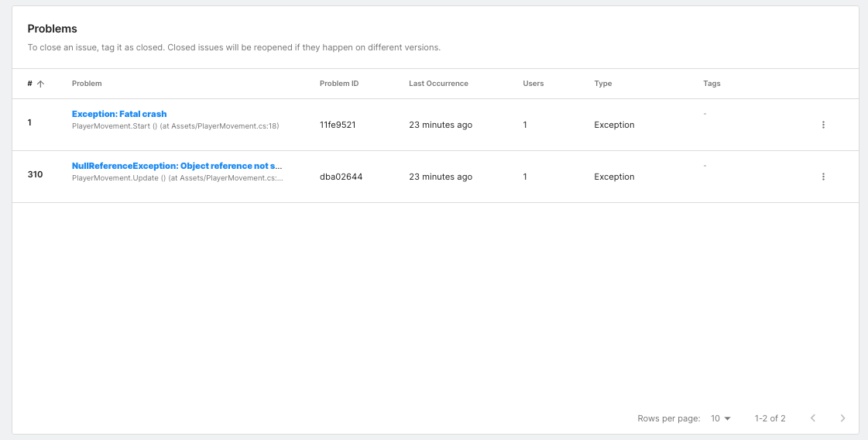Click the Type column header
Image resolution: width=868 pixels, height=440 pixels.
[602, 84]
